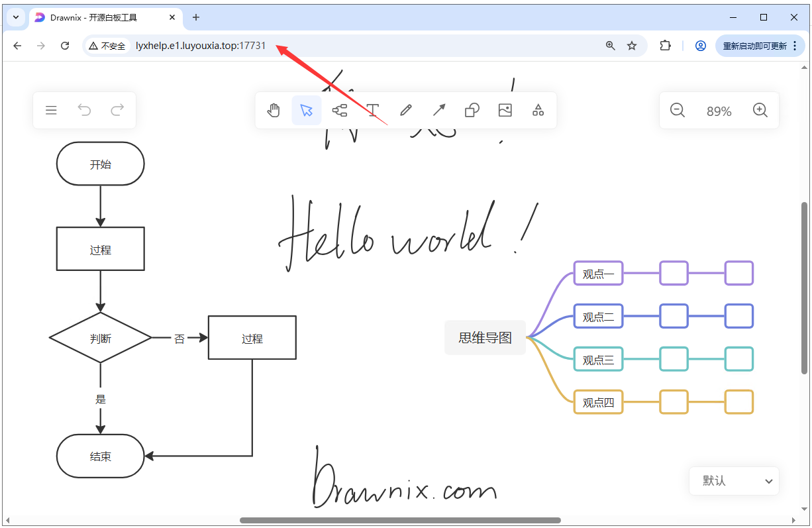Select the 观点三 mind map node
The height and width of the screenshot is (528, 812).
pos(599,360)
